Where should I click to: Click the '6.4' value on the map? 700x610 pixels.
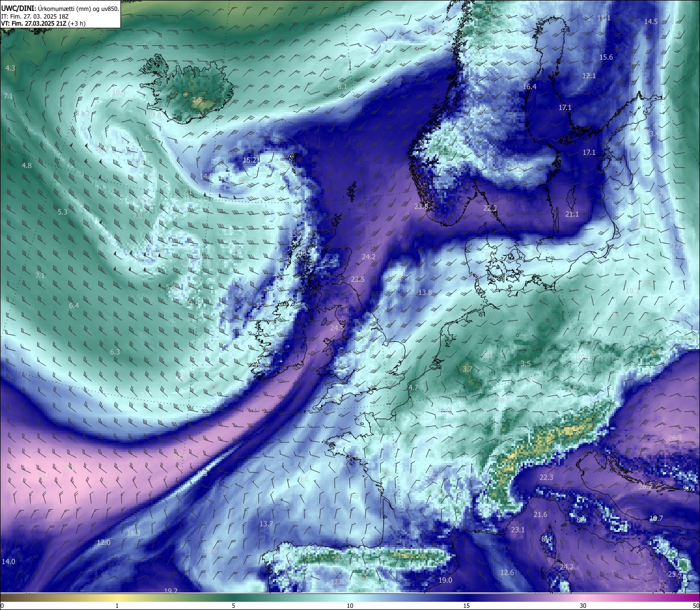(74, 305)
